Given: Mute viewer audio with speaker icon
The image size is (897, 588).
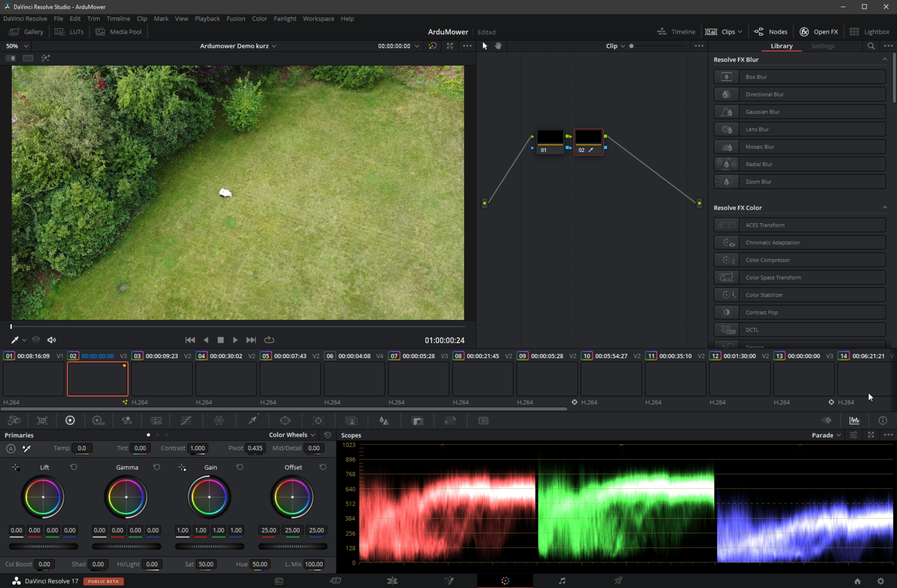Looking at the screenshot, I should [x=52, y=340].
